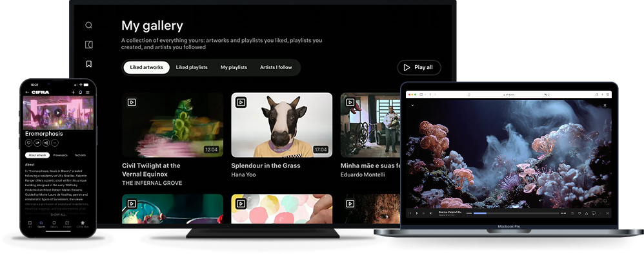Seek using the video progress bar
644x254 pixels.
(x=516, y=213)
